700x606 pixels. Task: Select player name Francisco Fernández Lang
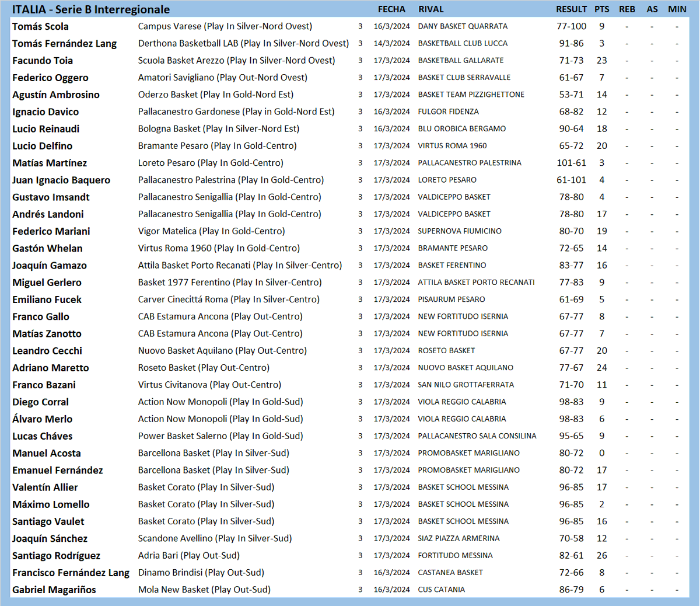[x=71, y=573]
